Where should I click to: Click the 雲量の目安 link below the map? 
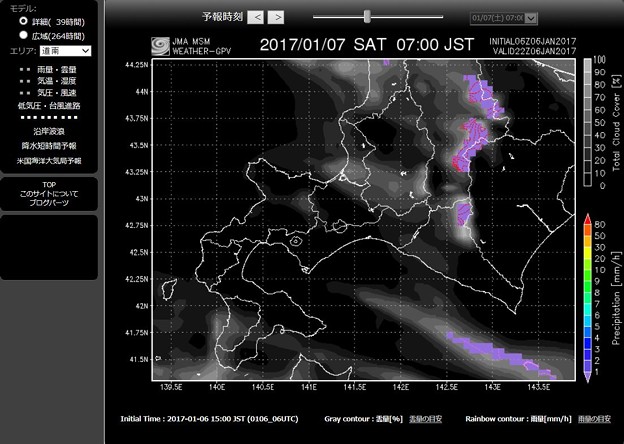[x=426, y=418]
